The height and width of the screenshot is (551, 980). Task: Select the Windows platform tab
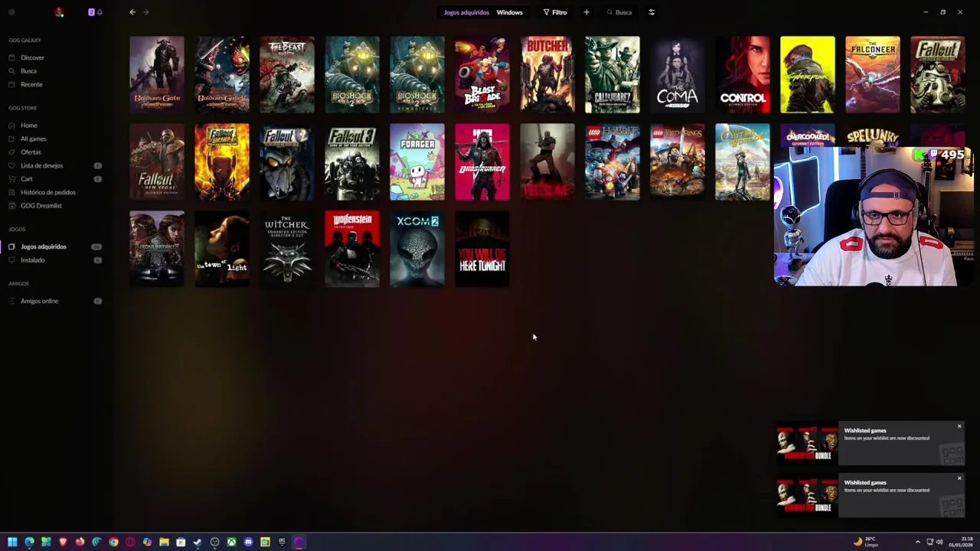(x=509, y=12)
